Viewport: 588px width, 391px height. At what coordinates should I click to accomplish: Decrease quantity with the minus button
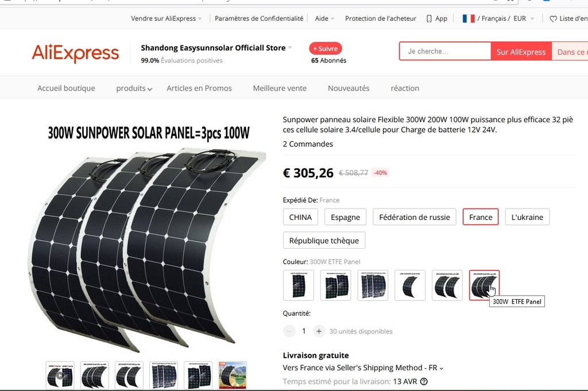(289, 331)
